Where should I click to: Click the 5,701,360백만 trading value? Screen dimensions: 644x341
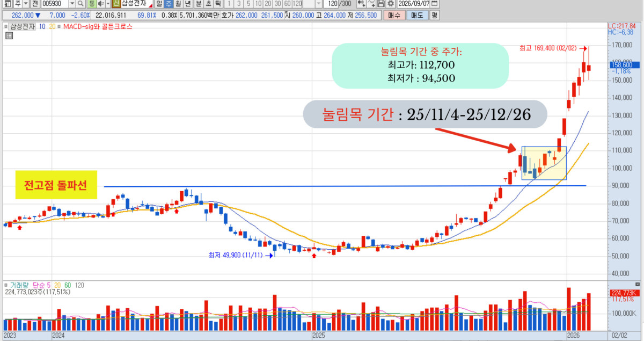(x=199, y=15)
